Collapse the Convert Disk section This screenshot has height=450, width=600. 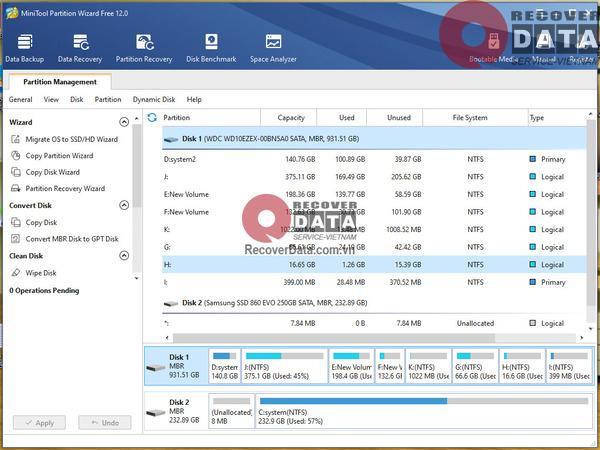(124, 205)
